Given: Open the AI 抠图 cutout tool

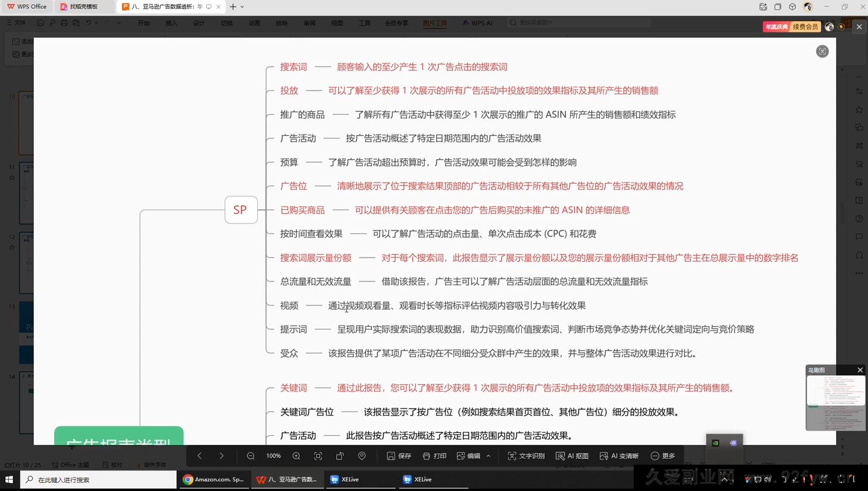Looking at the screenshot, I should (x=572, y=455).
